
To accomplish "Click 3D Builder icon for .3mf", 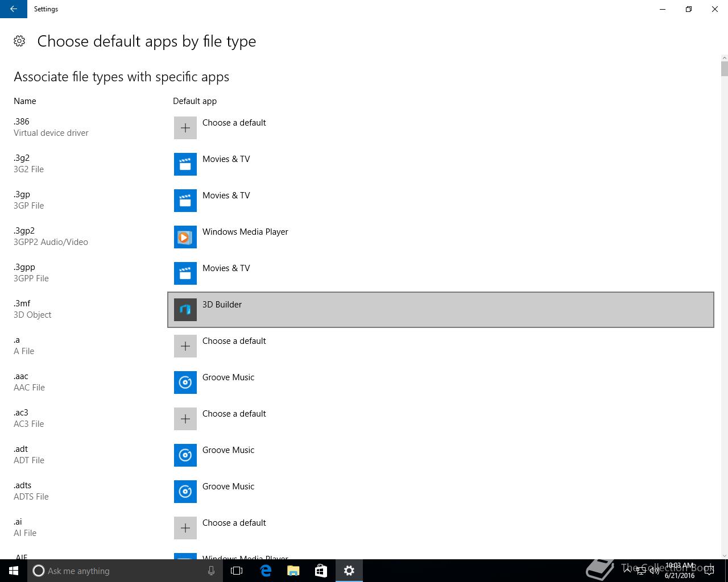I will (185, 310).
